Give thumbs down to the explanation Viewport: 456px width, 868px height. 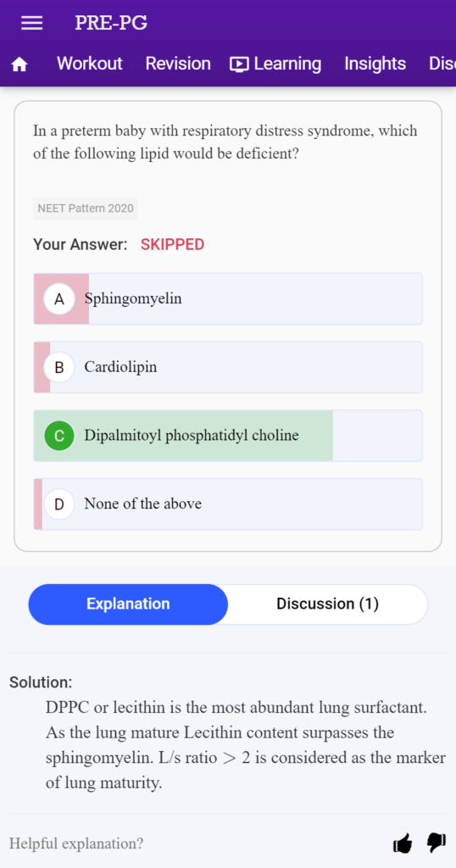pyautogui.click(x=436, y=843)
